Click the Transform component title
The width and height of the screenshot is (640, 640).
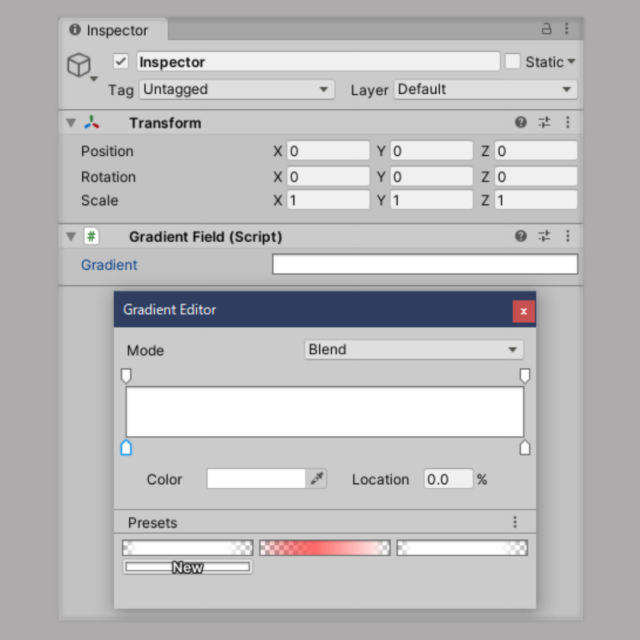(x=165, y=123)
